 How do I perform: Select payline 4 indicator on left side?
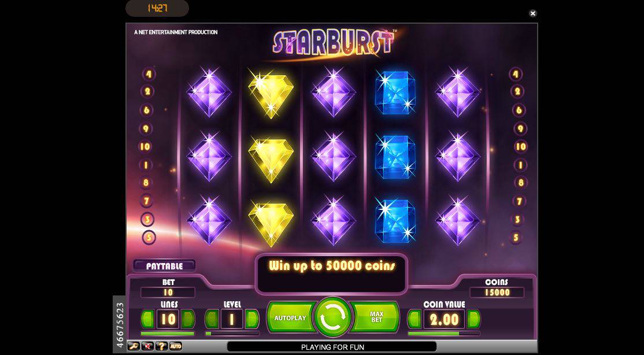(x=148, y=75)
